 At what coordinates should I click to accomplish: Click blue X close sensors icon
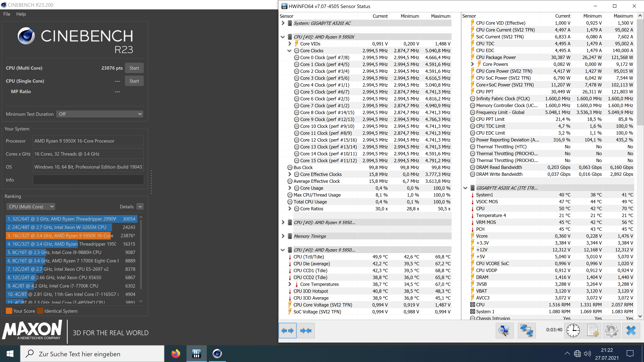click(x=631, y=330)
